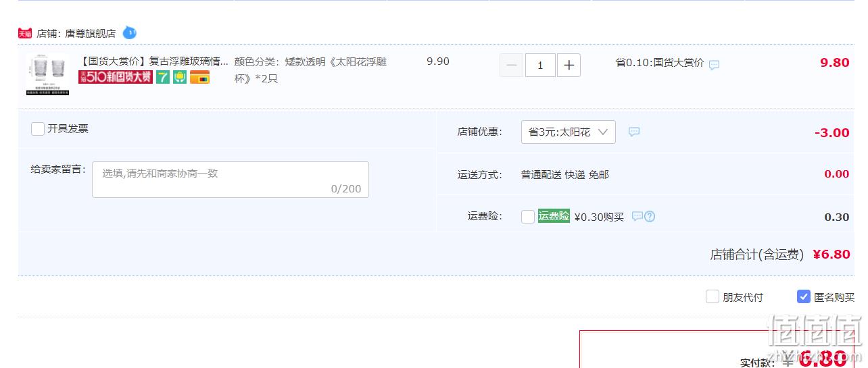Viewport: 868px width, 368px height.
Task: Click the comment icon beside 国货大赏价
Action: point(715,65)
